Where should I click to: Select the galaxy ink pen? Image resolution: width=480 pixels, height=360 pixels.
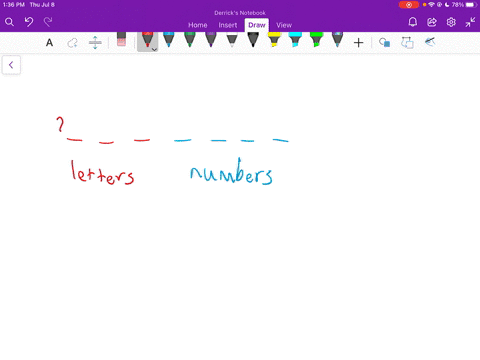coord(337,40)
